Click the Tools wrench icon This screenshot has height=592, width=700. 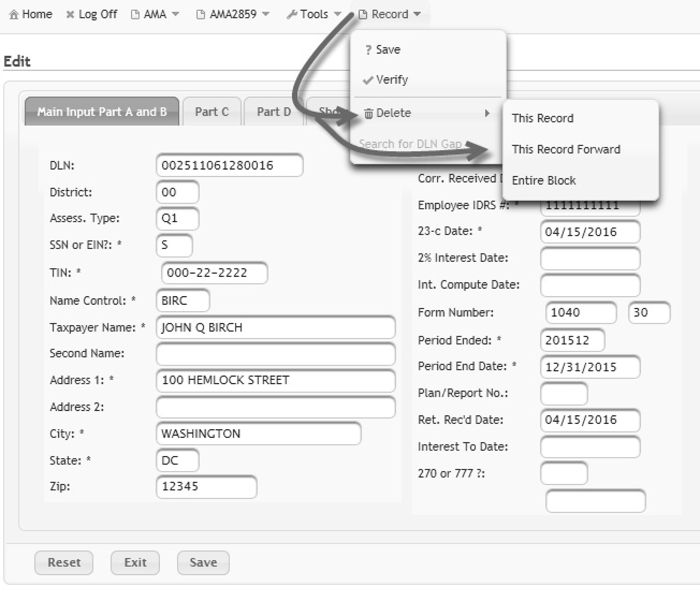[292, 15]
